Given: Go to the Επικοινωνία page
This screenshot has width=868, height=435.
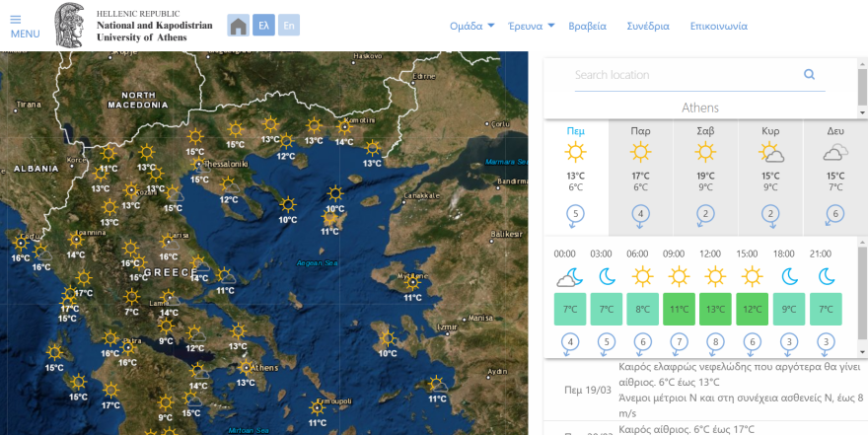Looking at the screenshot, I should pos(718,27).
